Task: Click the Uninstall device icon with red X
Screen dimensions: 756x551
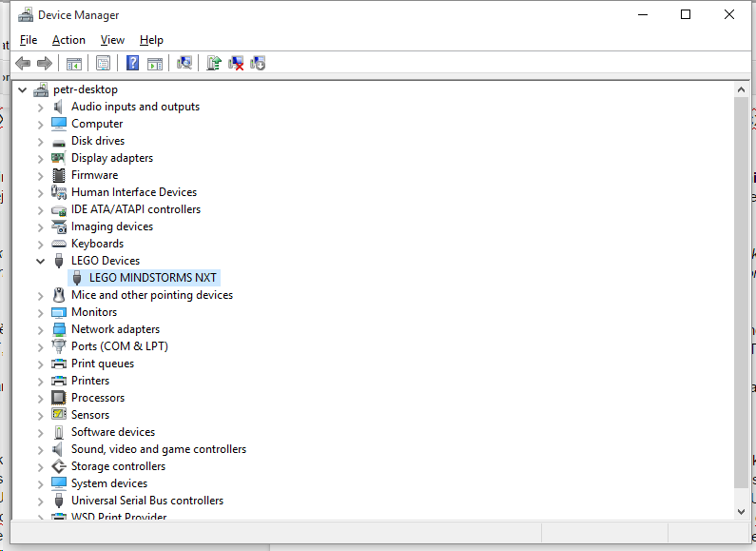Action: [236, 63]
